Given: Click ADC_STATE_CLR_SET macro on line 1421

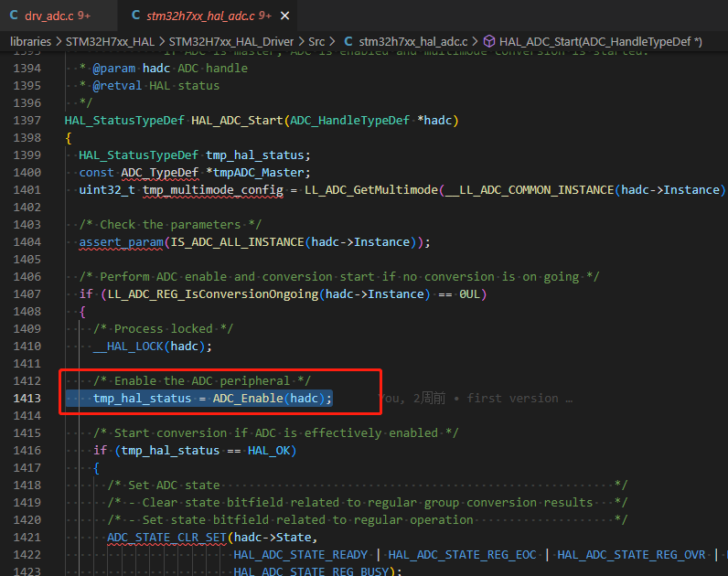Looking at the screenshot, I should click(x=166, y=538).
